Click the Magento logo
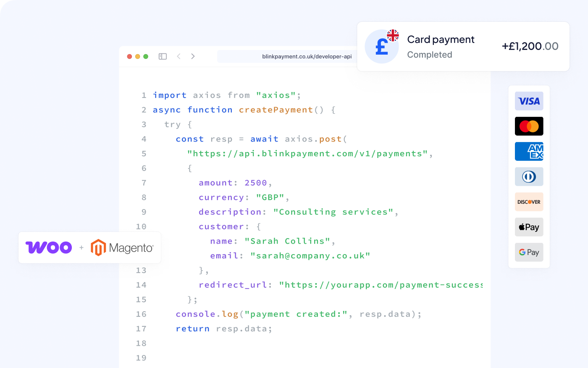Image resolution: width=588 pixels, height=368 pixels. click(122, 248)
